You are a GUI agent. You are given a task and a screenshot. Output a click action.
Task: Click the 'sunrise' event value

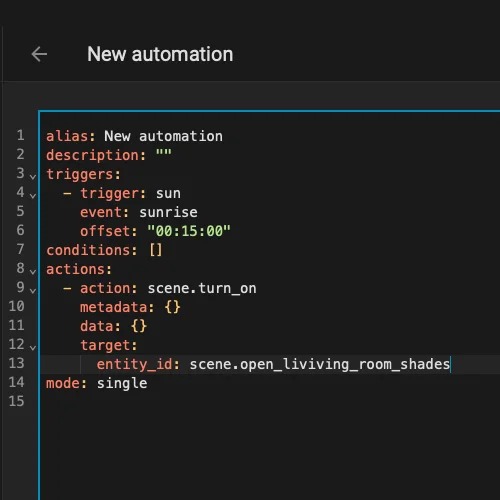[168, 212]
